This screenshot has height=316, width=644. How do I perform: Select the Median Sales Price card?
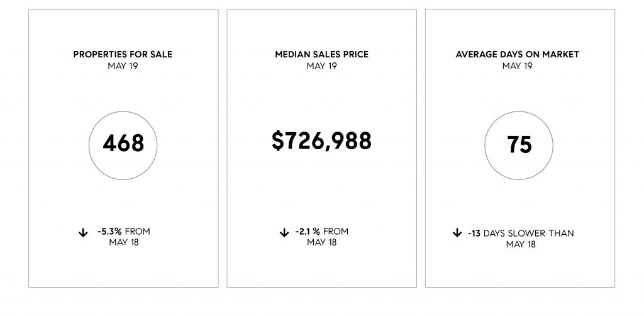pyautogui.click(x=321, y=149)
